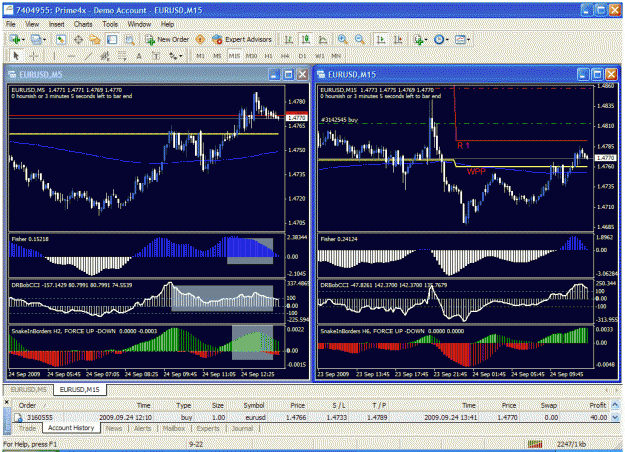Open the Window menu

pos(139,24)
